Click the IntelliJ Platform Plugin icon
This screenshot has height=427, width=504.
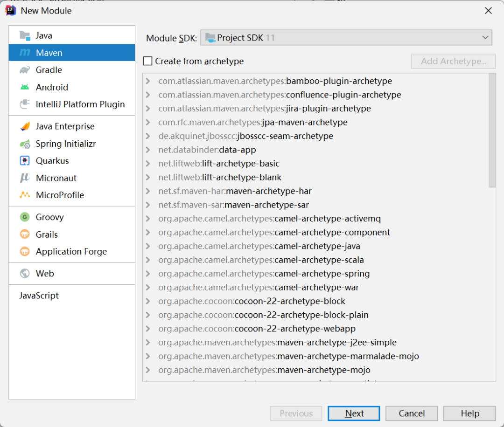25,104
